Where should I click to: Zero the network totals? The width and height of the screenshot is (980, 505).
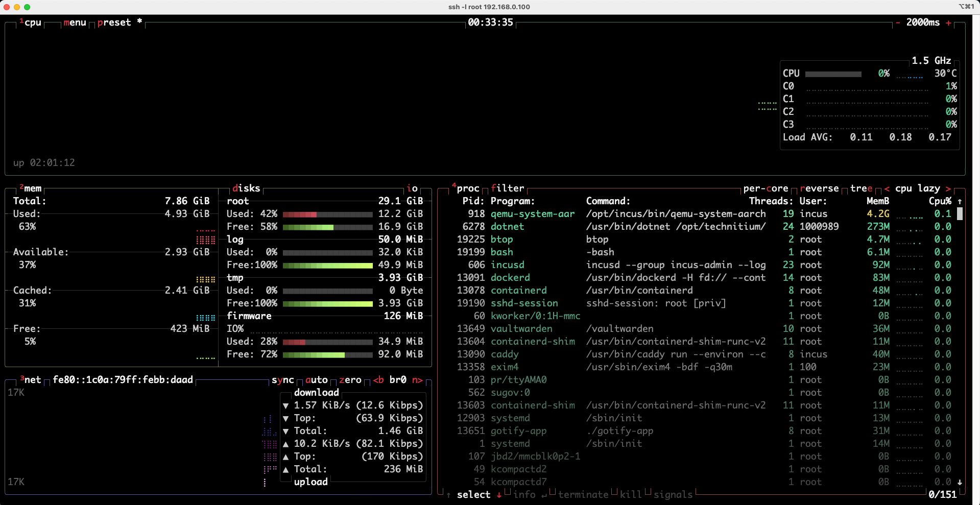click(x=350, y=380)
